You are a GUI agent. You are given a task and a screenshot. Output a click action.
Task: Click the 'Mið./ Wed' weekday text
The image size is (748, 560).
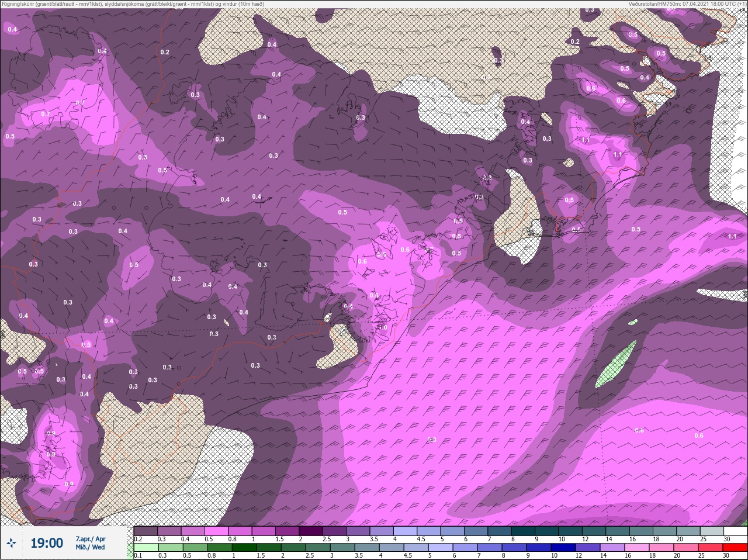pos(90,547)
